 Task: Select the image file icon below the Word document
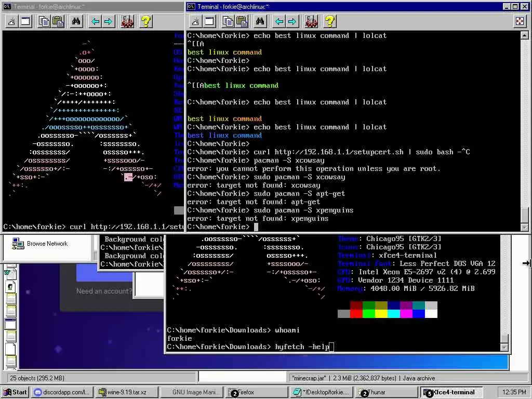10,287
